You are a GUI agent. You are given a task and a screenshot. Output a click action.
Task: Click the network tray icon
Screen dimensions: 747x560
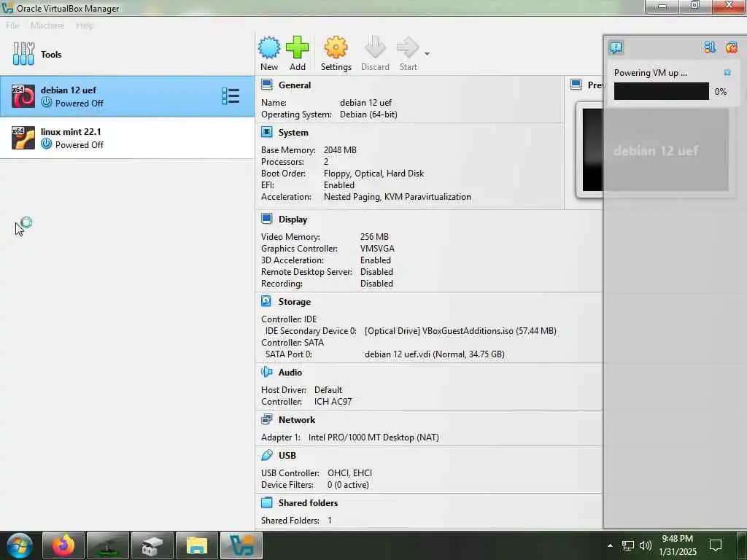(x=628, y=545)
